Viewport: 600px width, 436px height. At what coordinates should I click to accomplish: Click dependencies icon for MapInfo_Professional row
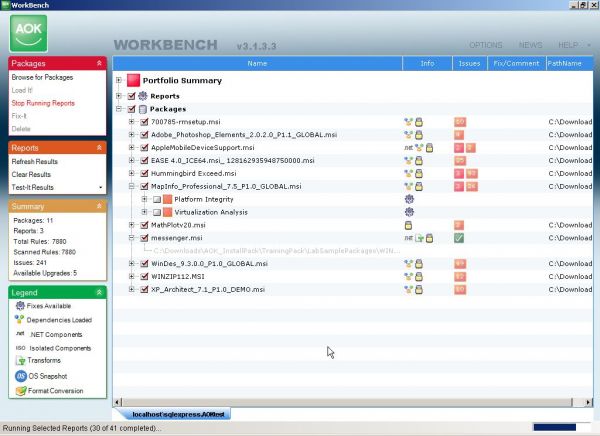click(409, 186)
